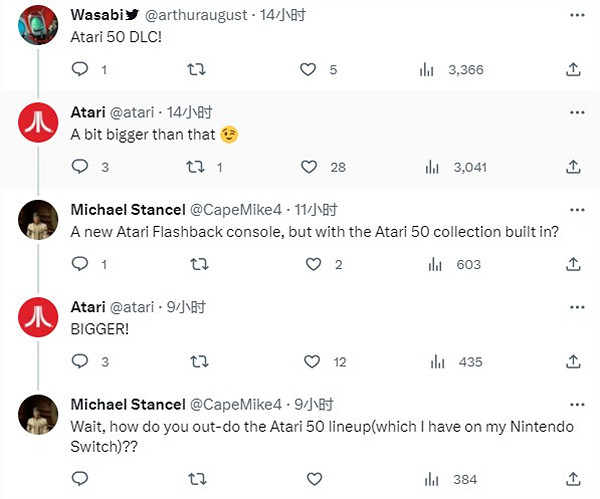Screen dimensions: 600x499
Task: Click Wasabi's profile avatar
Action: click(39, 25)
